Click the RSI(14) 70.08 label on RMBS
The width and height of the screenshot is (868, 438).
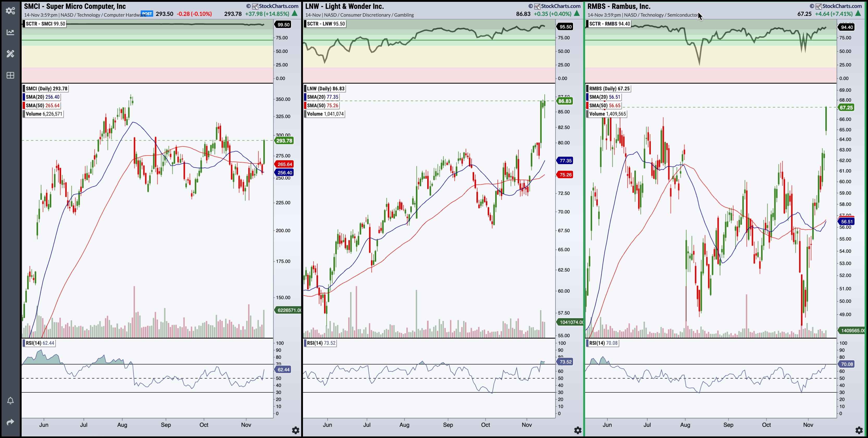coord(603,343)
